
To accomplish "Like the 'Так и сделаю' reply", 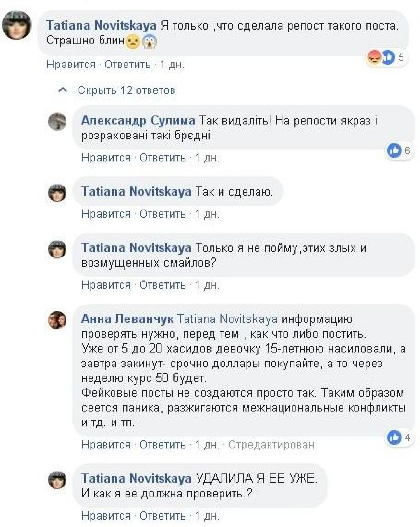I will point(106,214).
